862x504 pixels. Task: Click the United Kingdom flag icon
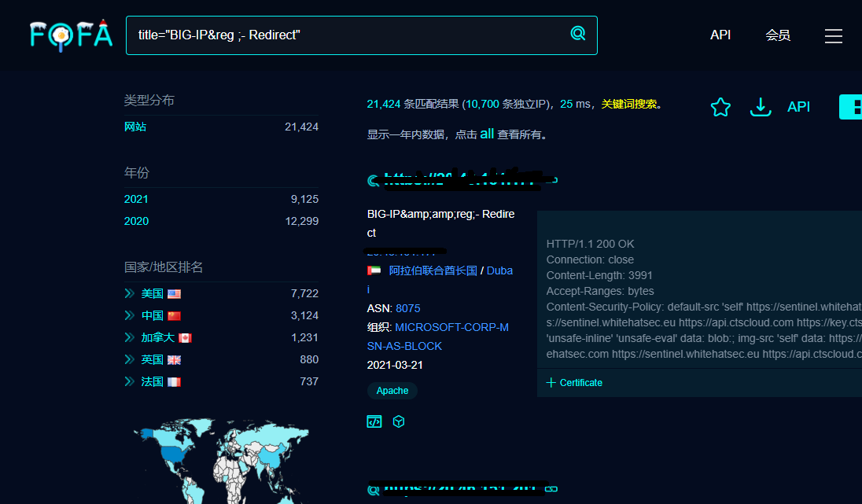tap(175, 360)
